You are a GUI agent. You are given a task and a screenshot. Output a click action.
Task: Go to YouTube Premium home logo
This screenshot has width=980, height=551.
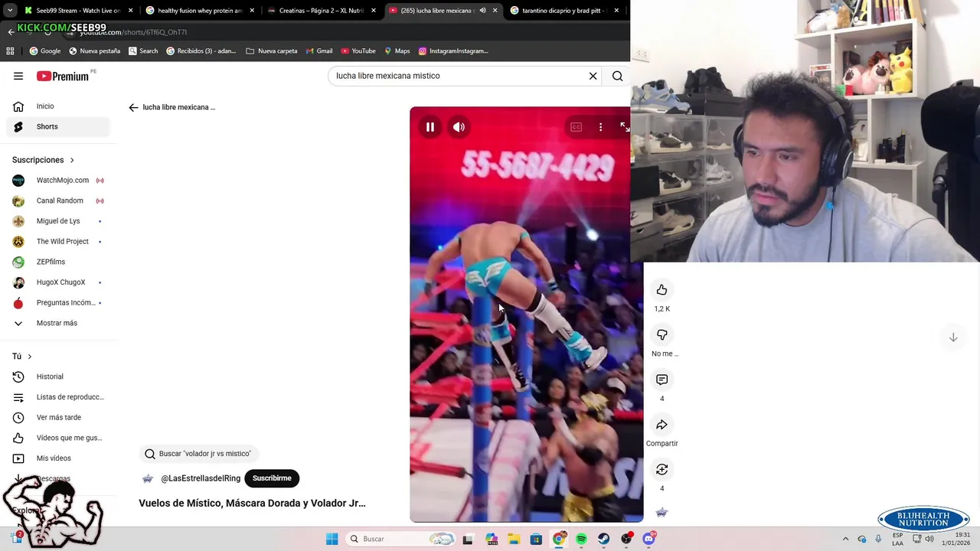tap(63, 76)
